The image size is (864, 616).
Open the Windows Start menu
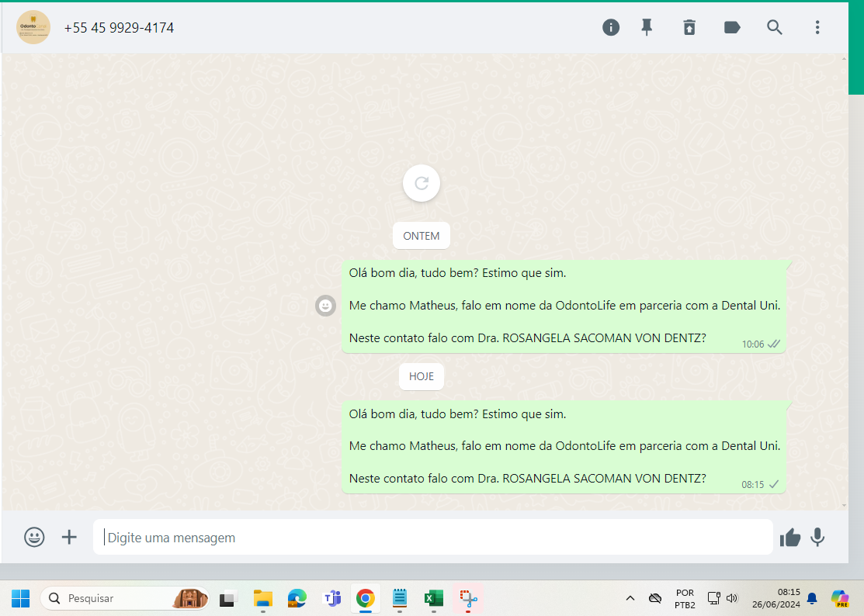pos(21,598)
